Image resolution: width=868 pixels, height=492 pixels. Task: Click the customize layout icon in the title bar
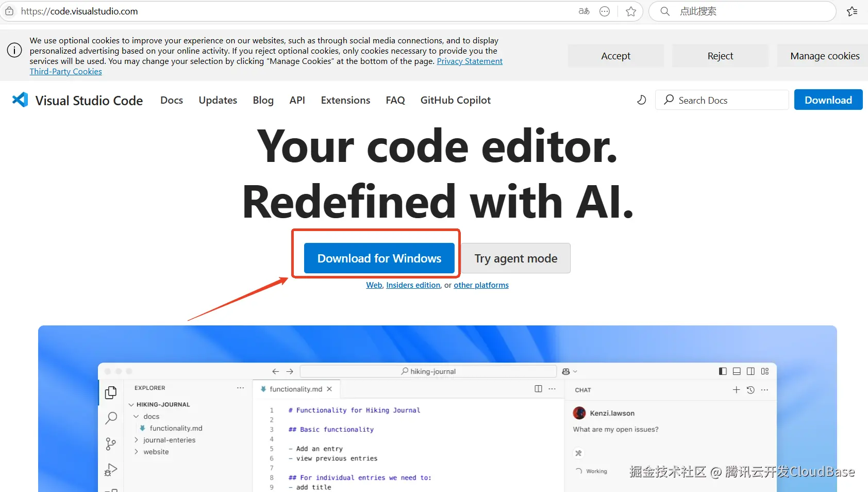[x=765, y=371]
